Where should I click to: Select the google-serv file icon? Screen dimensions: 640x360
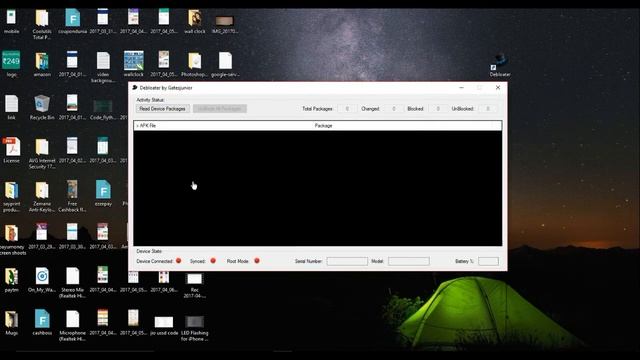[225, 64]
